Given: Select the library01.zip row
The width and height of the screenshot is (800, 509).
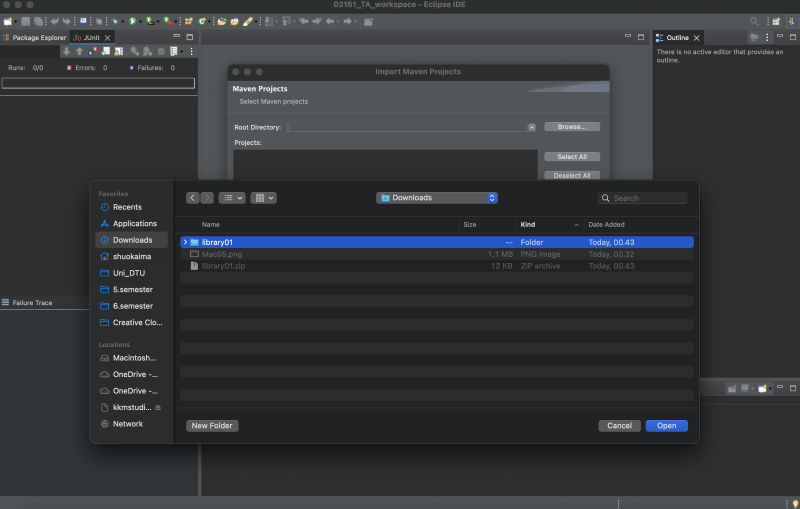Looking at the screenshot, I should [x=437, y=266].
